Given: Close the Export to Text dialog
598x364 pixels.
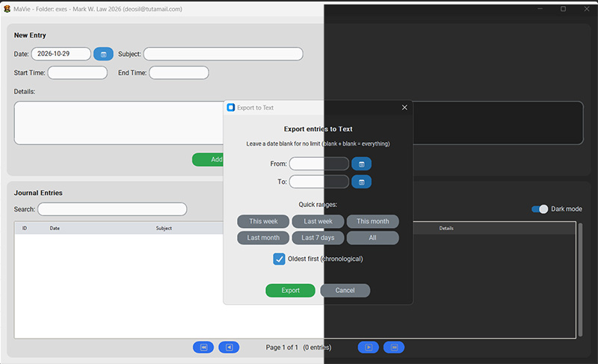Looking at the screenshot, I should point(404,108).
